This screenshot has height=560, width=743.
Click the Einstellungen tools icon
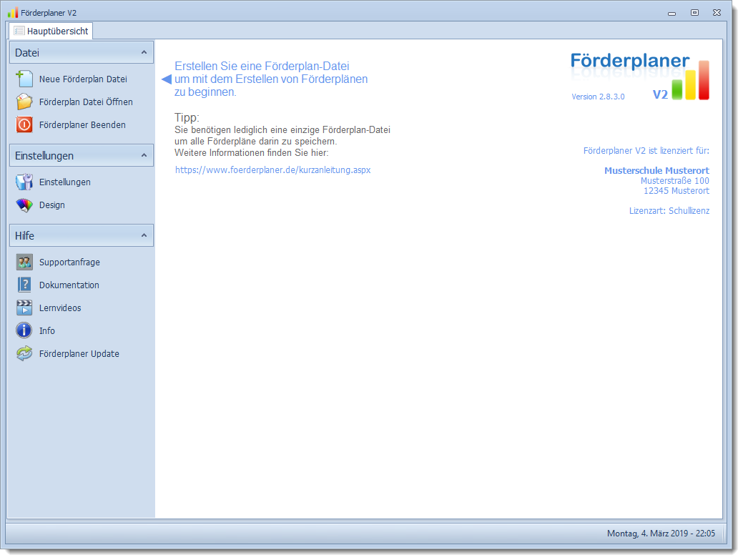click(24, 182)
